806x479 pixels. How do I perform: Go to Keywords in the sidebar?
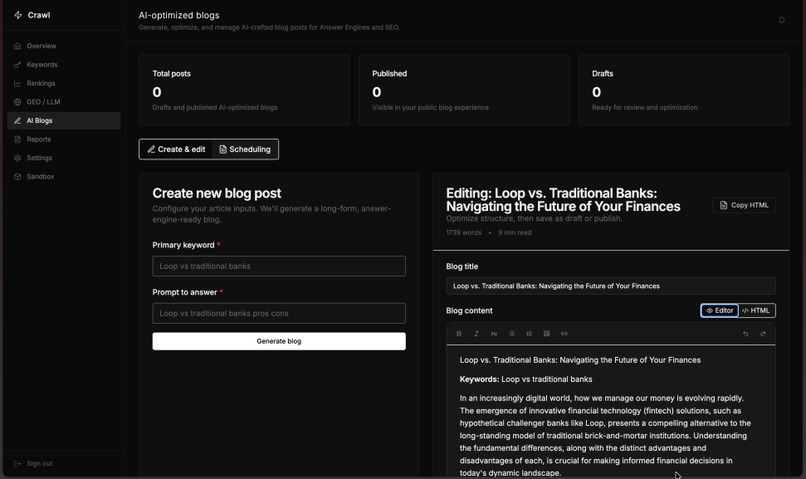(x=64, y=64)
